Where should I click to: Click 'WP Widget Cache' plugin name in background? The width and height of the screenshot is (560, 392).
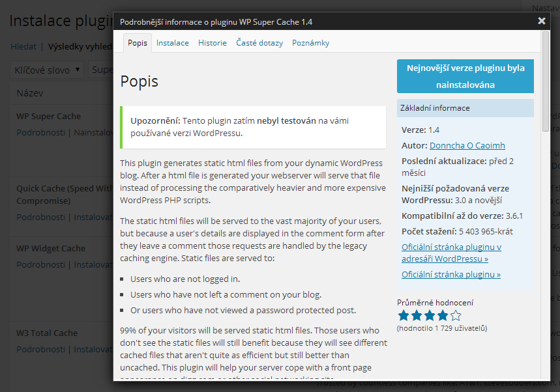(51, 248)
